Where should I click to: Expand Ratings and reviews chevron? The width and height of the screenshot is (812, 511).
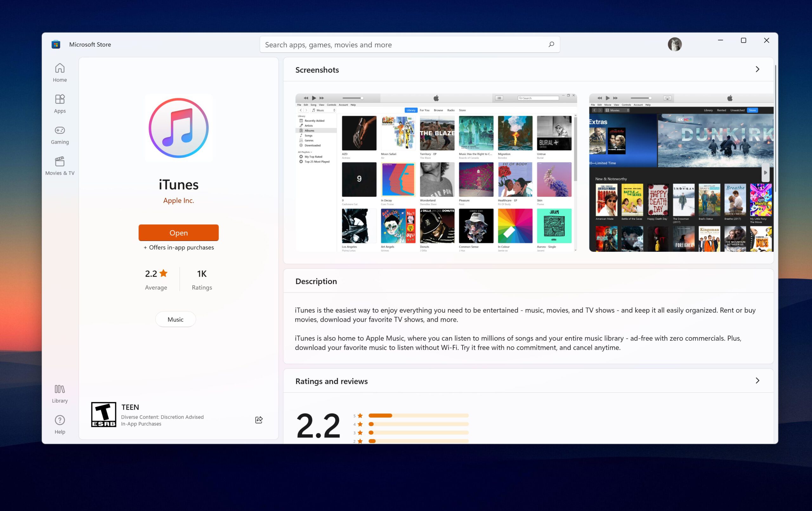757,380
